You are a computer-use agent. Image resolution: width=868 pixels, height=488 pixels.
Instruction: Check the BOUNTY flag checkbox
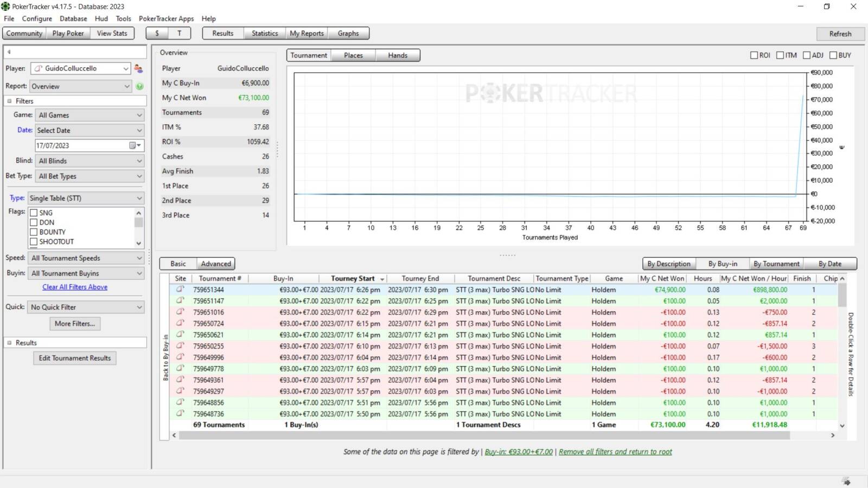34,232
